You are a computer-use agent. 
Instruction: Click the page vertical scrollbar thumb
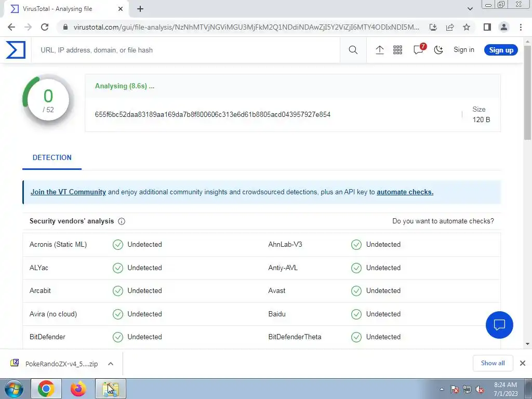pyautogui.click(x=528, y=91)
